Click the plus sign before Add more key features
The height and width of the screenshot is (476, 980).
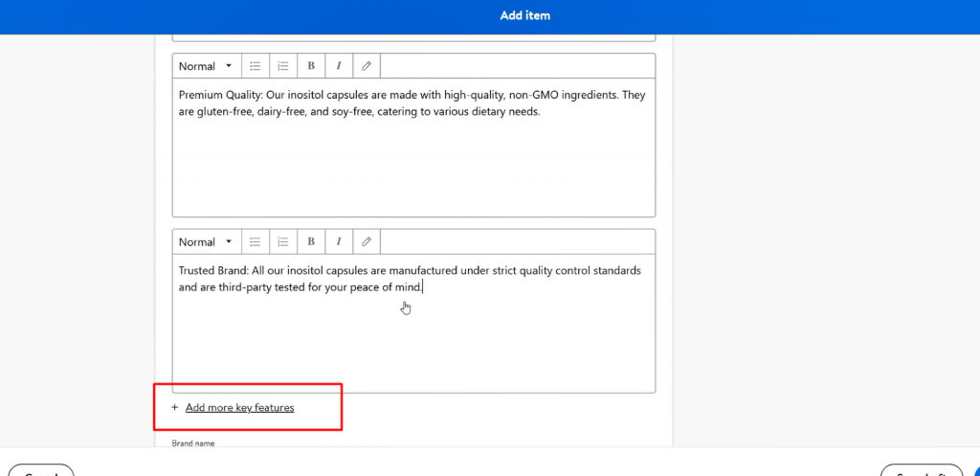pyautogui.click(x=174, y=408)
